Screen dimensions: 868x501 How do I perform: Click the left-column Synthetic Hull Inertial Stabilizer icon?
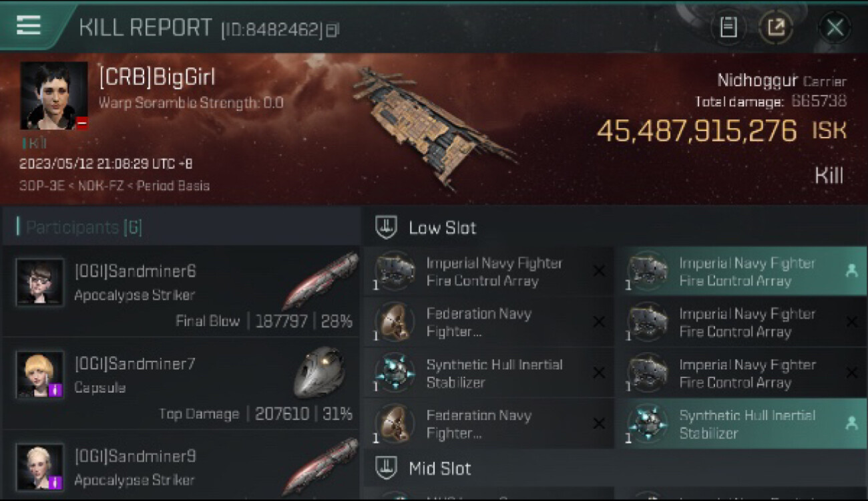(x=395, y=373)
